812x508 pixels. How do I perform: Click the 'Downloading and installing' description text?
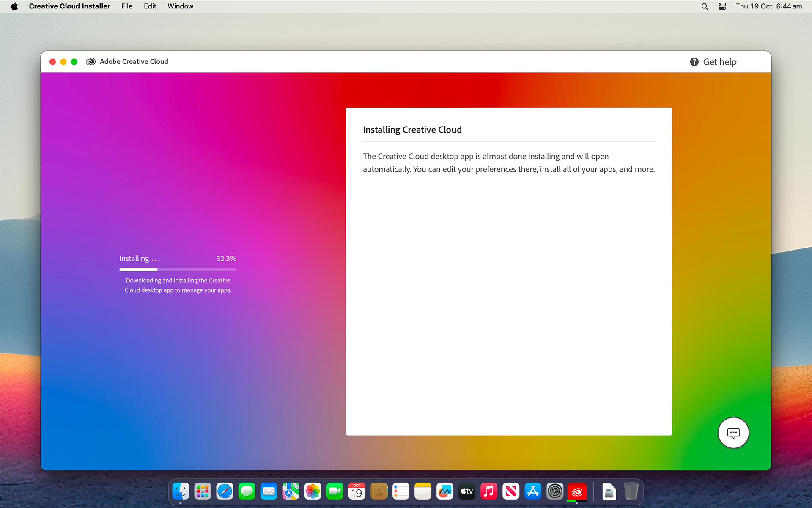click(178, 285)
